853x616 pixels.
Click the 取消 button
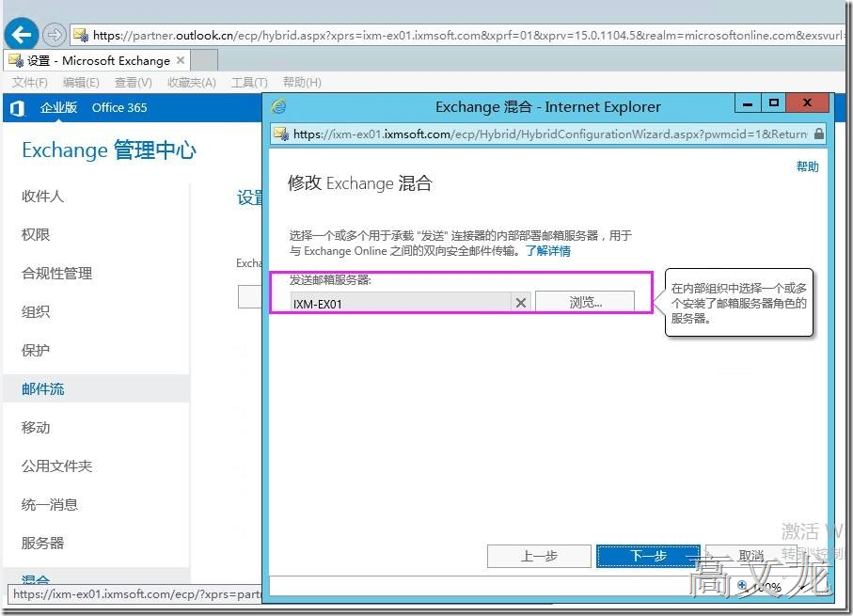(751, 556)
